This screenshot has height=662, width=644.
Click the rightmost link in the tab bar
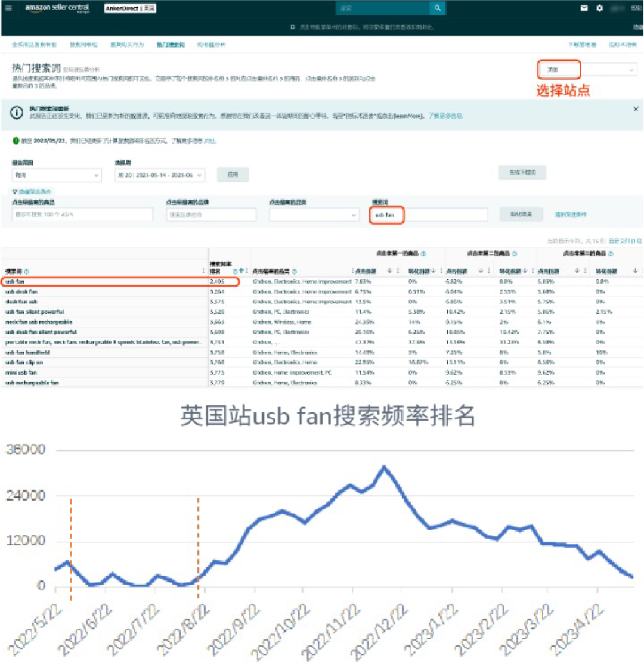(623, 45)
